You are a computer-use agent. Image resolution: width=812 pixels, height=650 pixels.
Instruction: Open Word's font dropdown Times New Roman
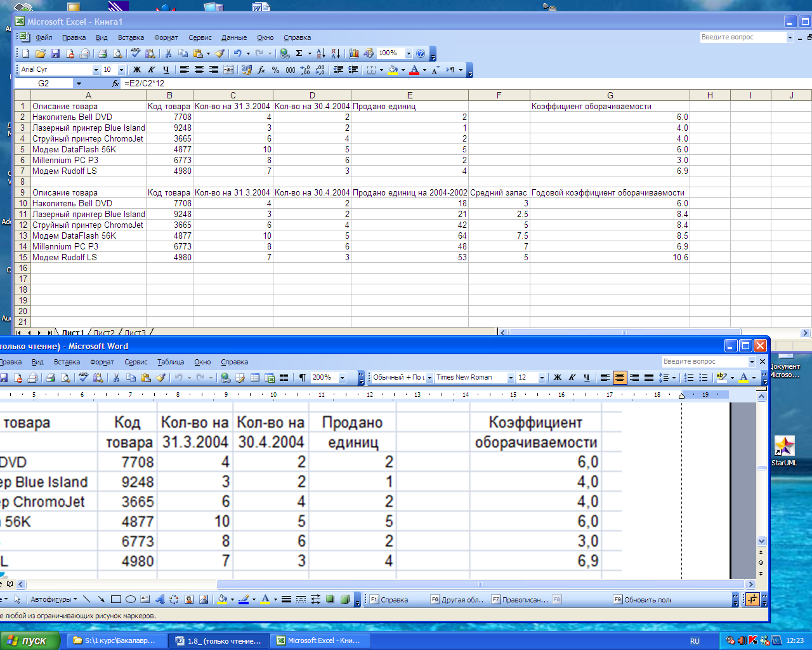tap(511, 378)
